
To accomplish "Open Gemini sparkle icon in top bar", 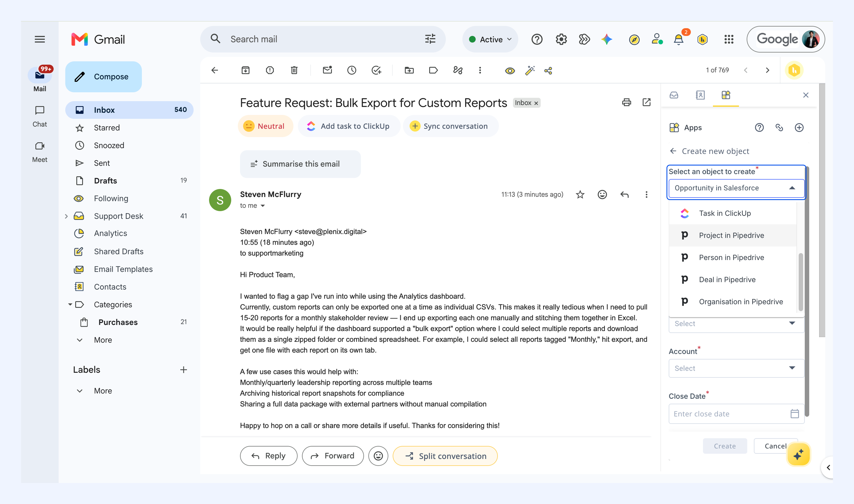I will [x=606, y=40].
